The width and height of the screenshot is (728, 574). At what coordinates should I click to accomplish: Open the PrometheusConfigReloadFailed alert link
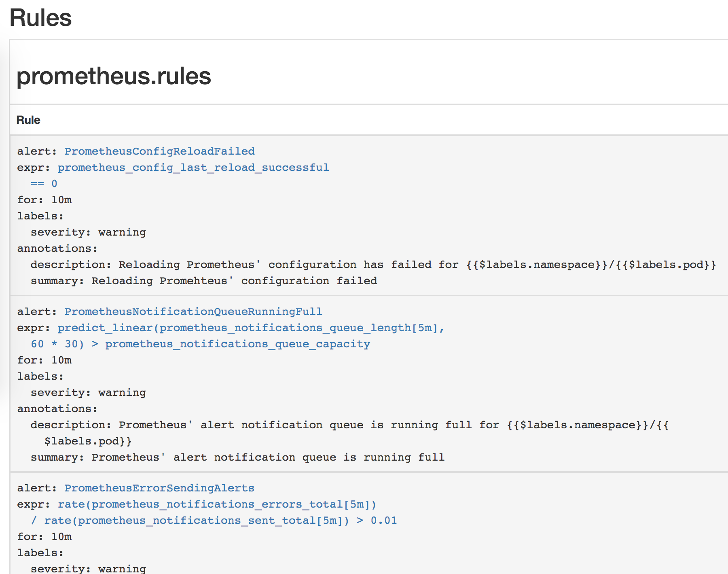coord(159,151)
